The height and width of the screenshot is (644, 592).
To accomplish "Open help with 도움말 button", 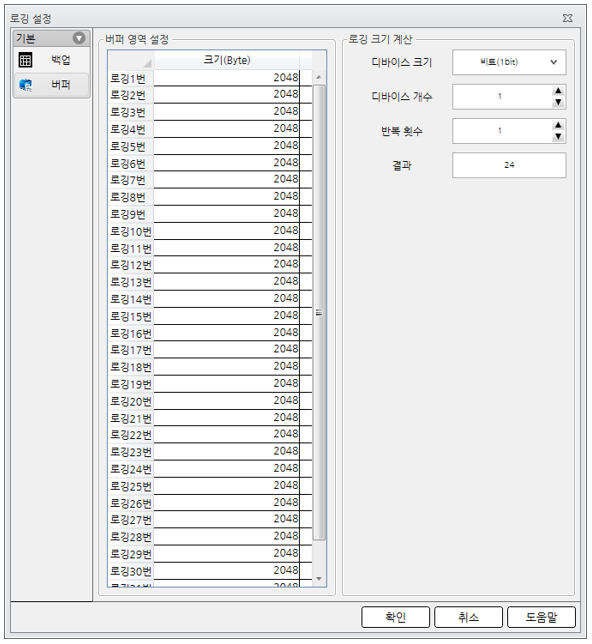I will pyautogui.click(x=541, y=617).
